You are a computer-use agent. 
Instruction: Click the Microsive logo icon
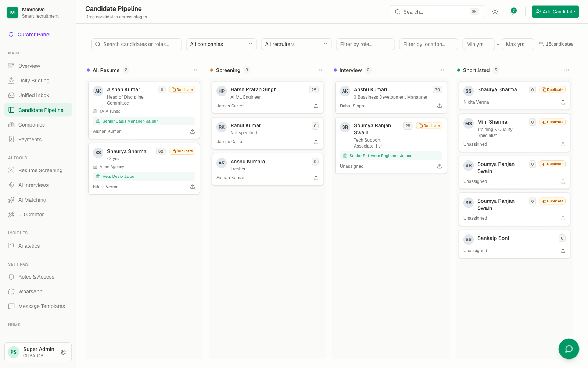pos(12,13)
